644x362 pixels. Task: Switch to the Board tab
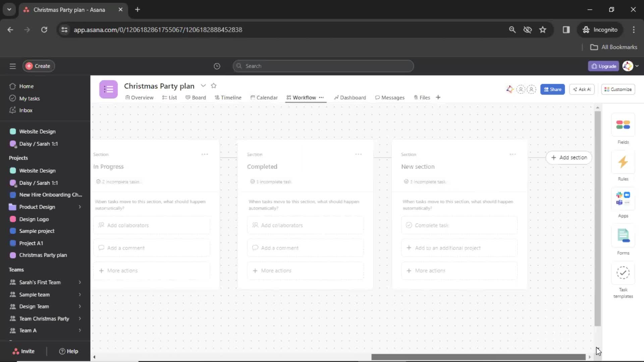pyautogui.click(x=198, y=97)
